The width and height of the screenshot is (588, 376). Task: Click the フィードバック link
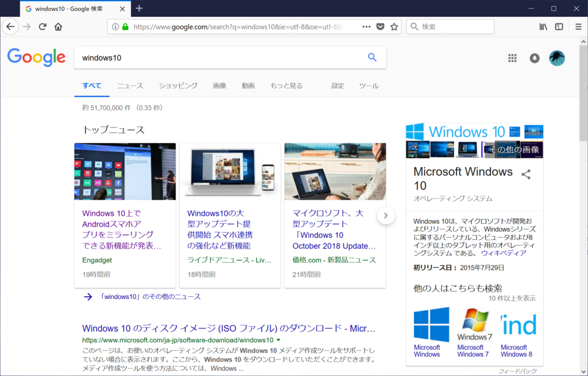click(517, 371)
